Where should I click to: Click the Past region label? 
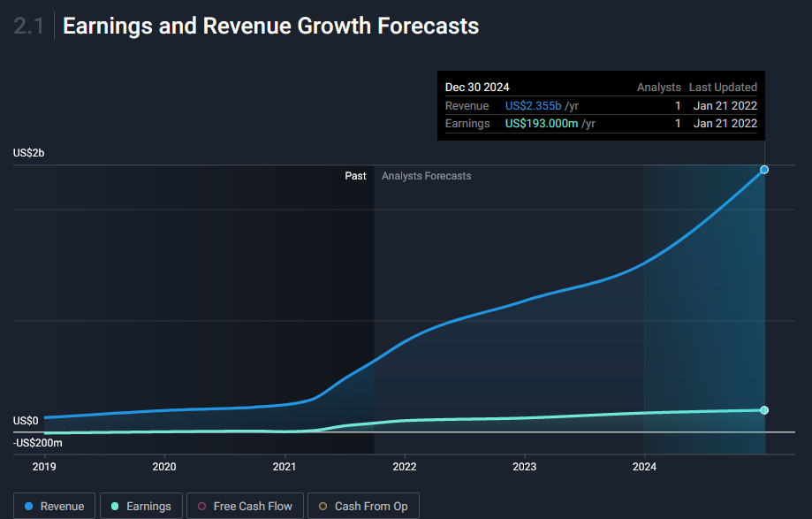355,176
